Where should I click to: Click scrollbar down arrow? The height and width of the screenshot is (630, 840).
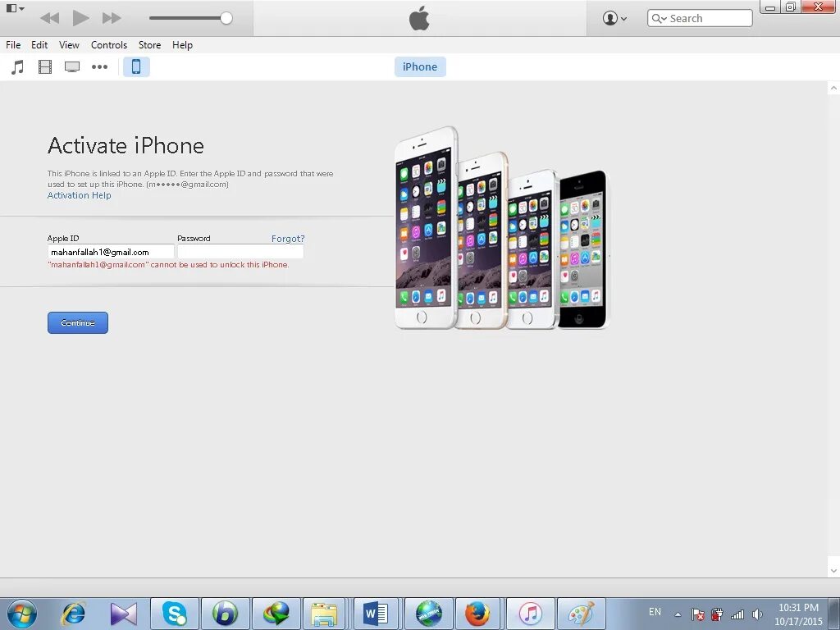[833, 571]
